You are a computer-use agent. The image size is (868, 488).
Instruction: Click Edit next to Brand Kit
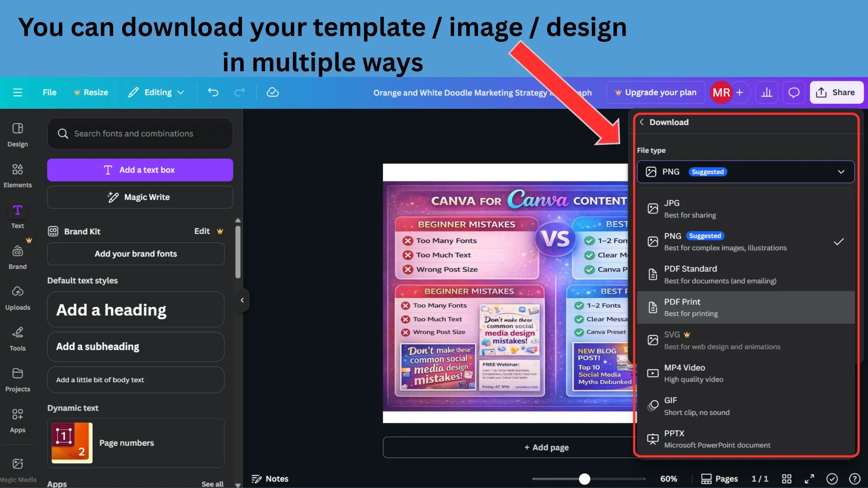point(202,231)
